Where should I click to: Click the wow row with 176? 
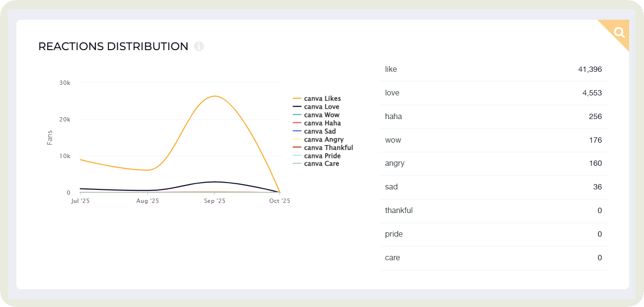click(493, 140)
